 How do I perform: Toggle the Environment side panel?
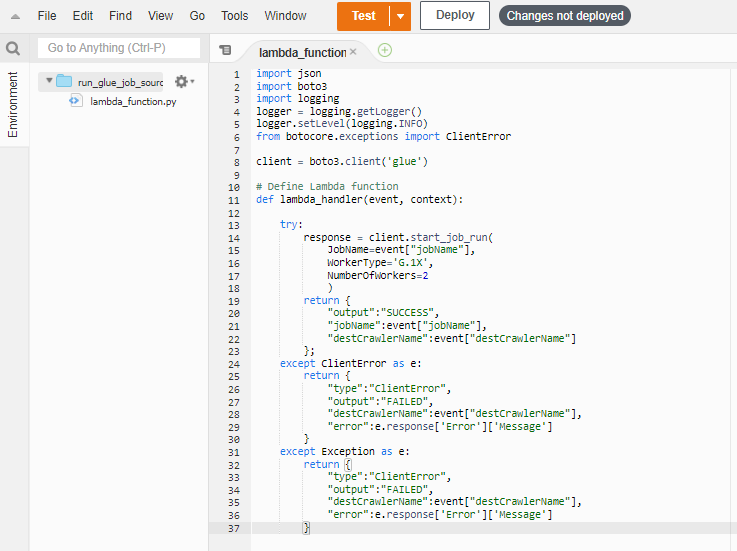[13, 105]
